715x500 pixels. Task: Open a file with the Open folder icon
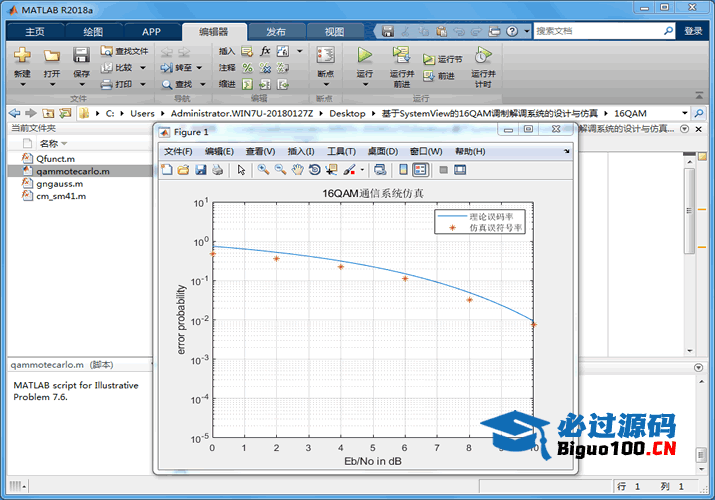coord(52,56)
